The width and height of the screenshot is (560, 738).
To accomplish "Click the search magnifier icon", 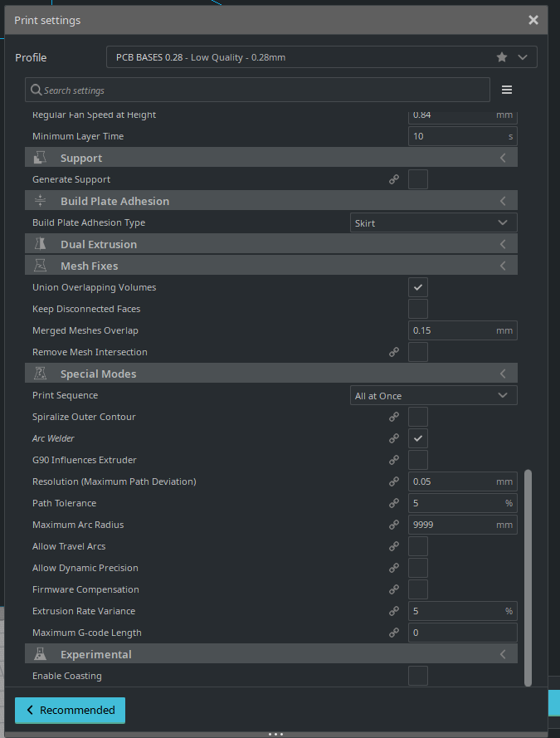I will click(x=36, y=89).
